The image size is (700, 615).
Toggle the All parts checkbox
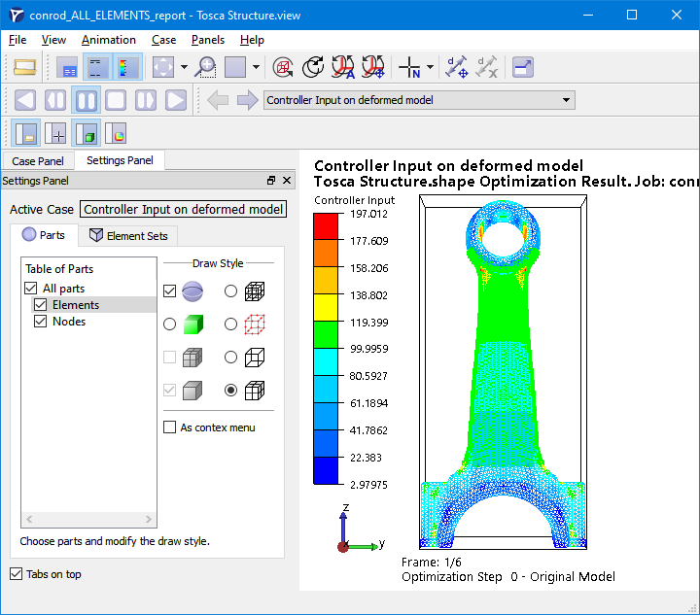pos(31,289)
